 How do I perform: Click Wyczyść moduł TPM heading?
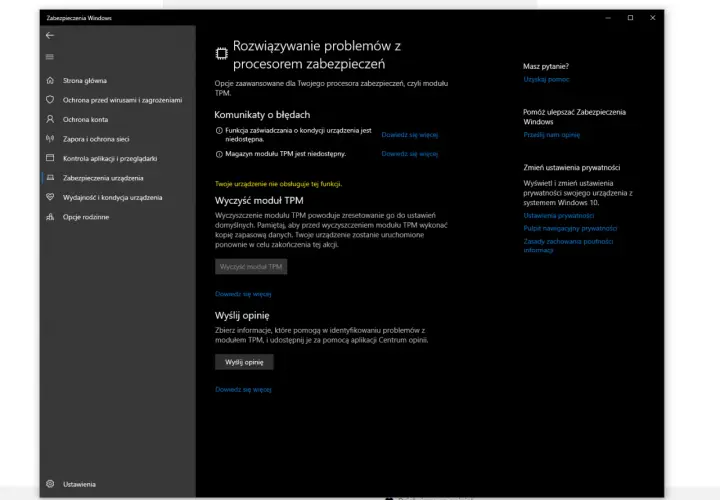pos(259,201)
